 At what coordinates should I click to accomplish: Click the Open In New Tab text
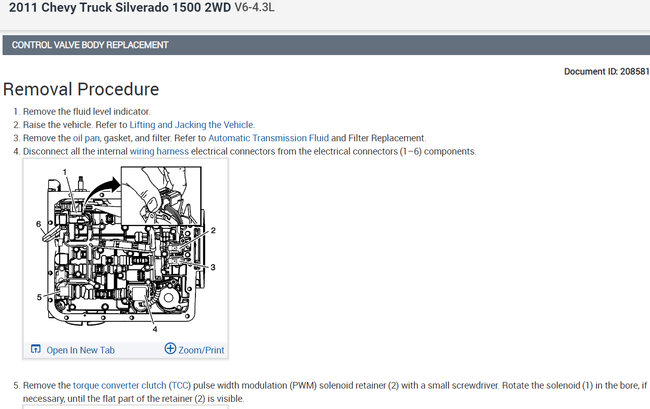pos(80,350)
